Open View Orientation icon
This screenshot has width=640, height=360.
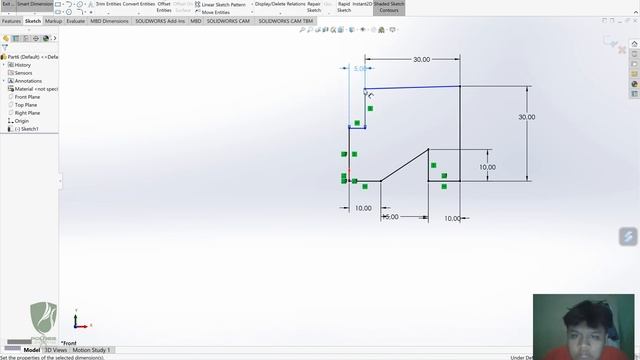(341, 30)
